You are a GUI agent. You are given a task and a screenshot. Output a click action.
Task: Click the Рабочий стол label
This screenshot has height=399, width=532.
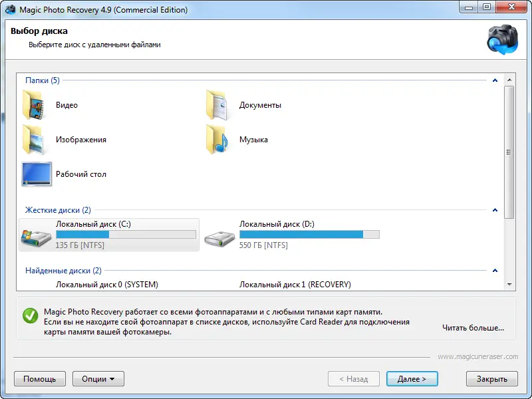click(80, 174)
